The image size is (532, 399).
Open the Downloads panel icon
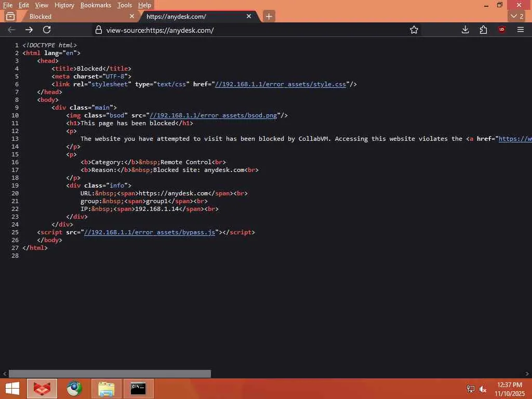[x=465, y=30]
